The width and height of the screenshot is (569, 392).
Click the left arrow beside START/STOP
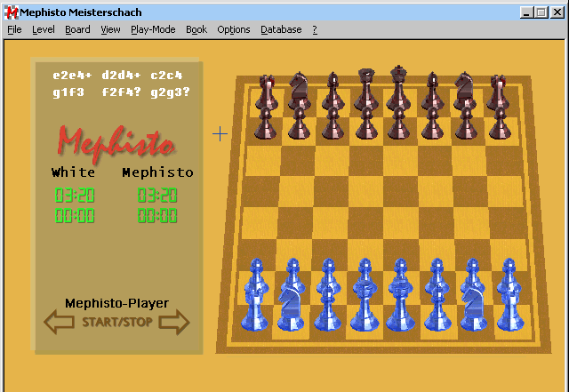[x=60, y=323]
